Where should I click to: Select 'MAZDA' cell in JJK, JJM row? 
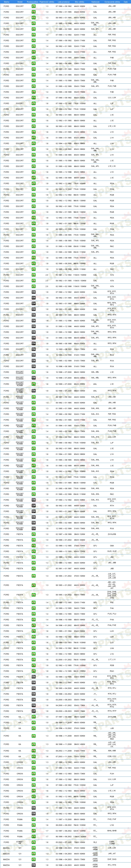(6, 848)
